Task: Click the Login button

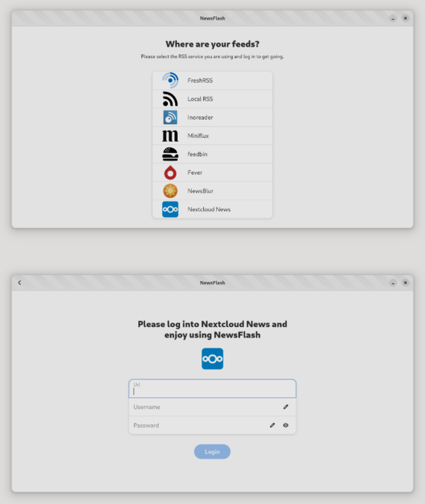Action: [x=212, y=452]
